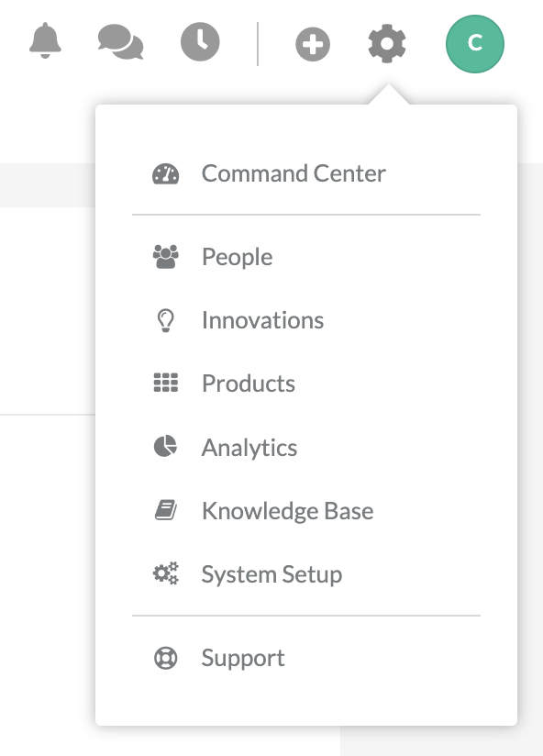Open the green C user avatar
The width and height of the screenshot is (543, 756).
point(475,44)
